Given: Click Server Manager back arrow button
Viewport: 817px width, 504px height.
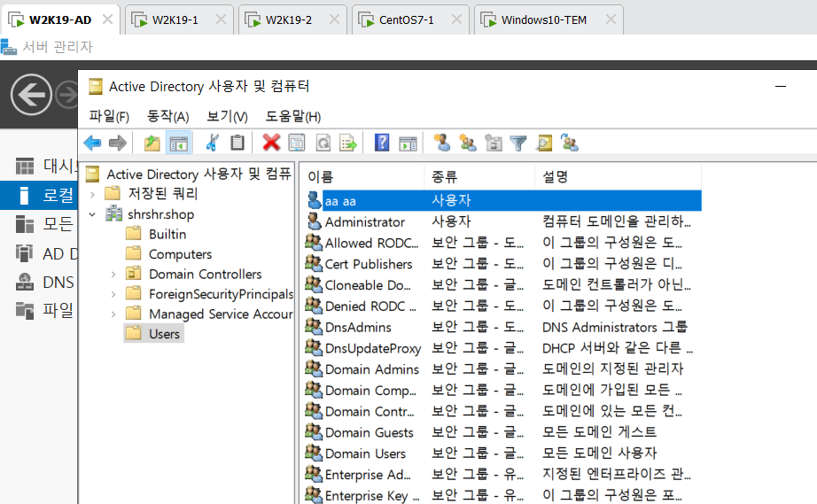Looking at the screenshot, I should (31, 95).
